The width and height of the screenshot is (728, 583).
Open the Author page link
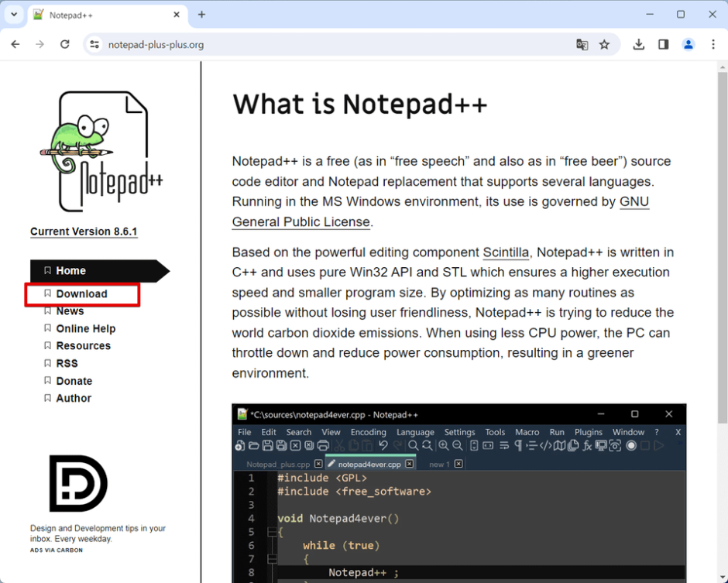pos(74,398)
